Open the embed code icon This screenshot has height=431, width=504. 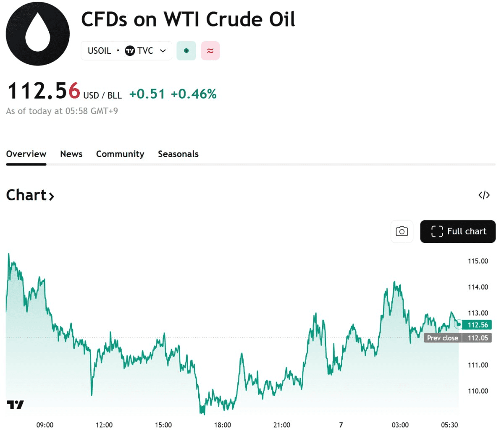point(484,195)
